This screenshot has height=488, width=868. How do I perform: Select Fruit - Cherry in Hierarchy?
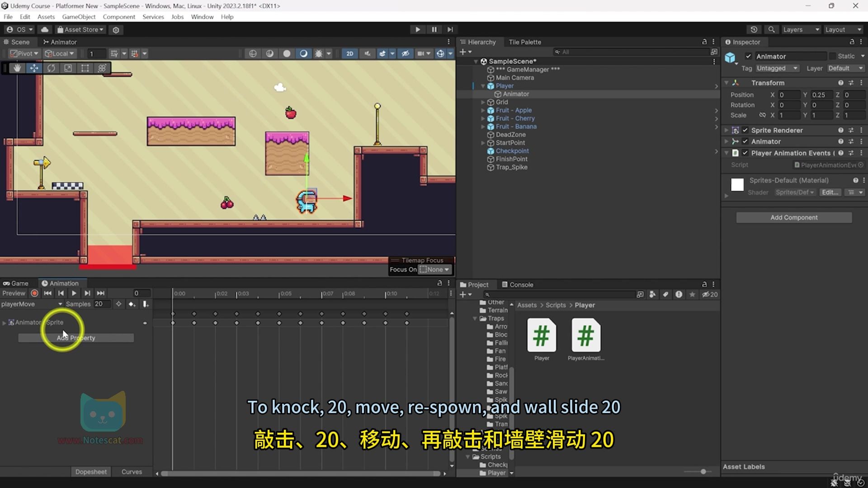[x=515, y=118]
